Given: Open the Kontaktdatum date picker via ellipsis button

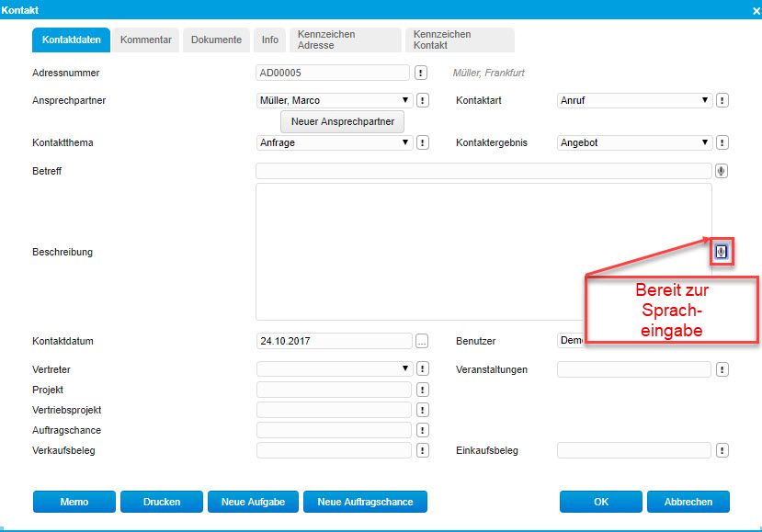Looking at the screenshot, I should [x=421, y=341].
